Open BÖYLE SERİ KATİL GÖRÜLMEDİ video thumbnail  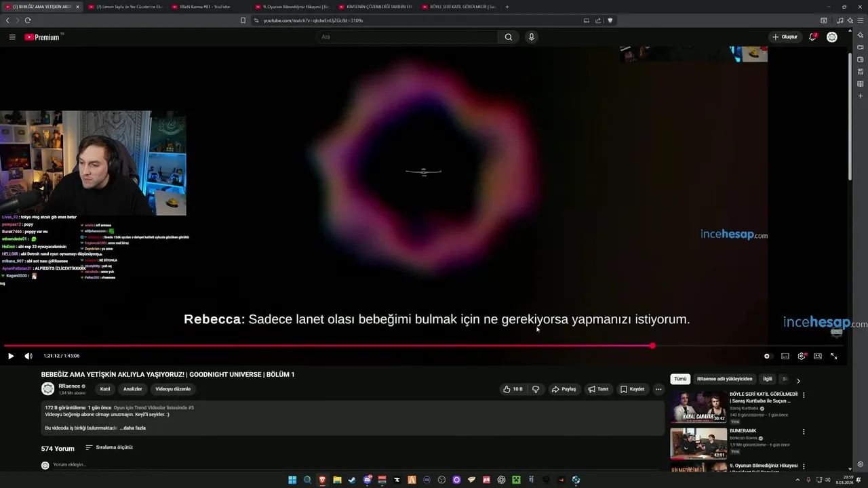coord(698,407)
